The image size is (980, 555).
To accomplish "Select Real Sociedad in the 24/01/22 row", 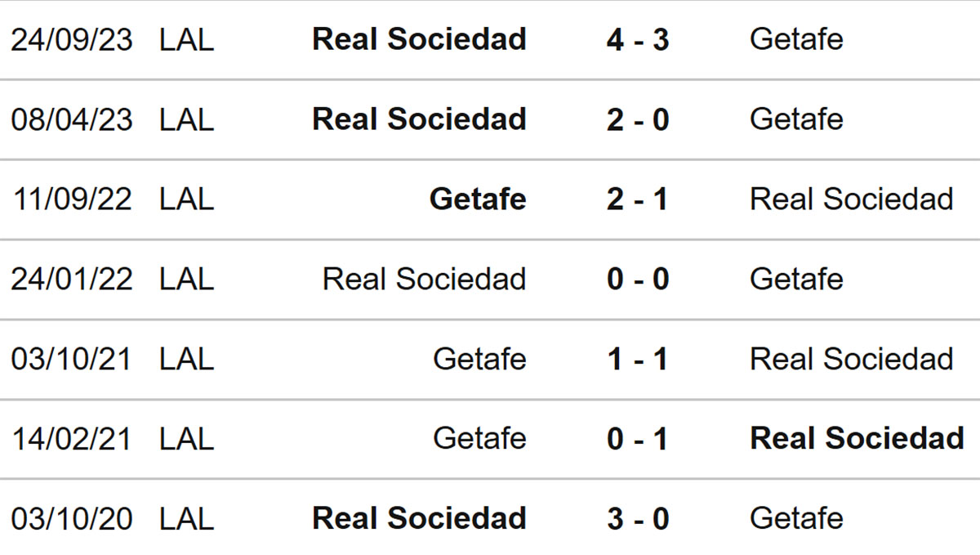I will point(424,280).
